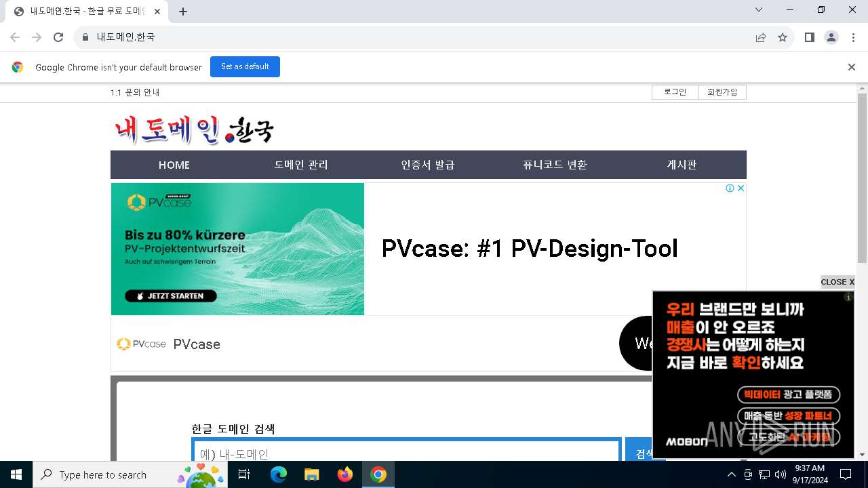Image resolution: width=868 pixels, height=488 pixels.
Task: Click the 회원가입 button
Action: point(722,92)
